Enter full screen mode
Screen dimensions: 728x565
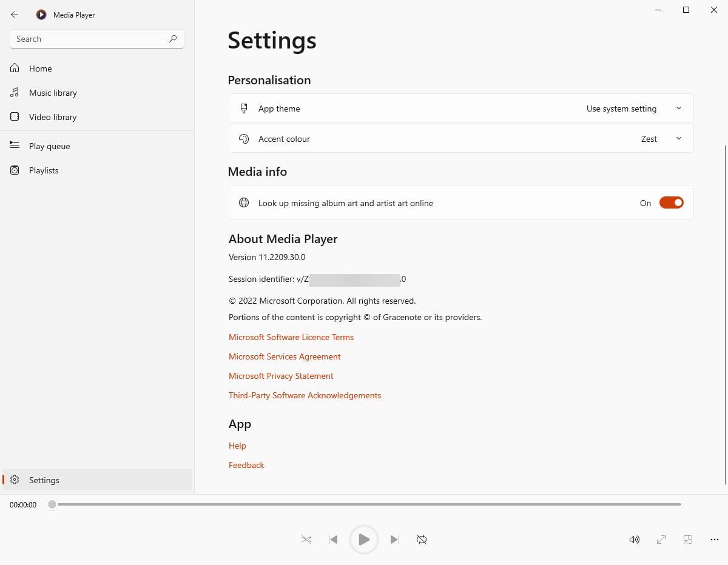click(661, 540)
